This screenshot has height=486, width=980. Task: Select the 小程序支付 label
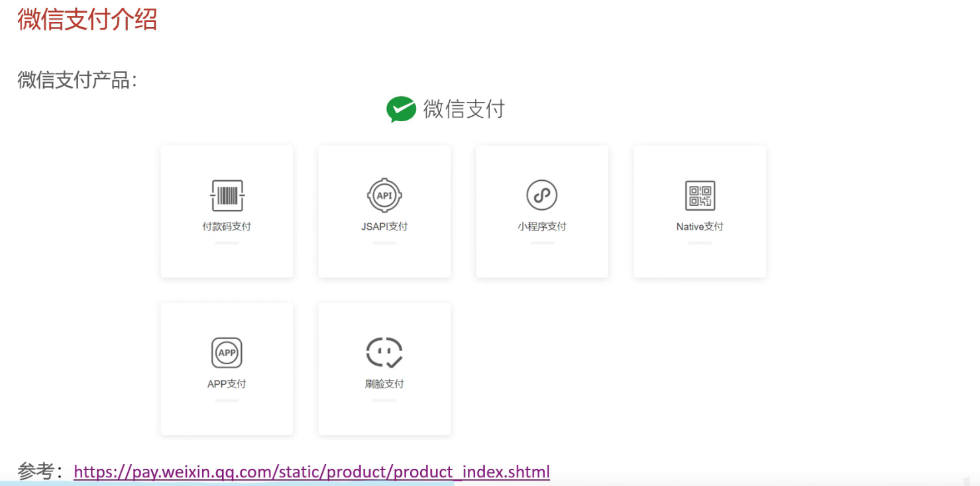(x=542, y=226)
